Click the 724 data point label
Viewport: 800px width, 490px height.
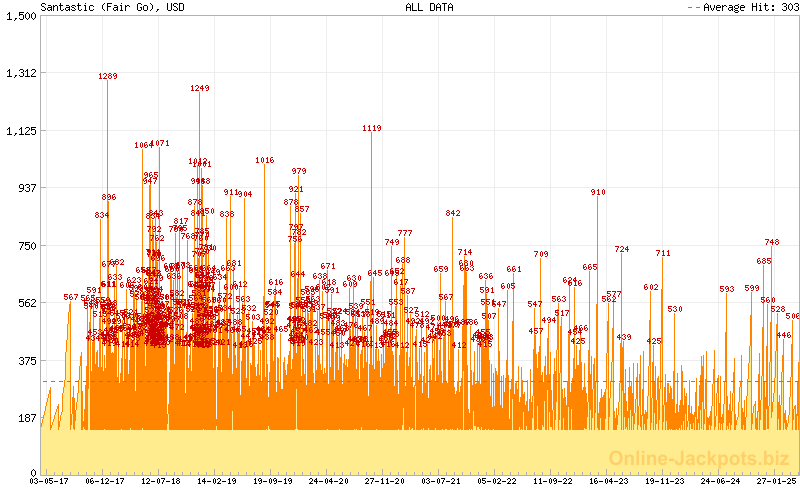[622, 249]
